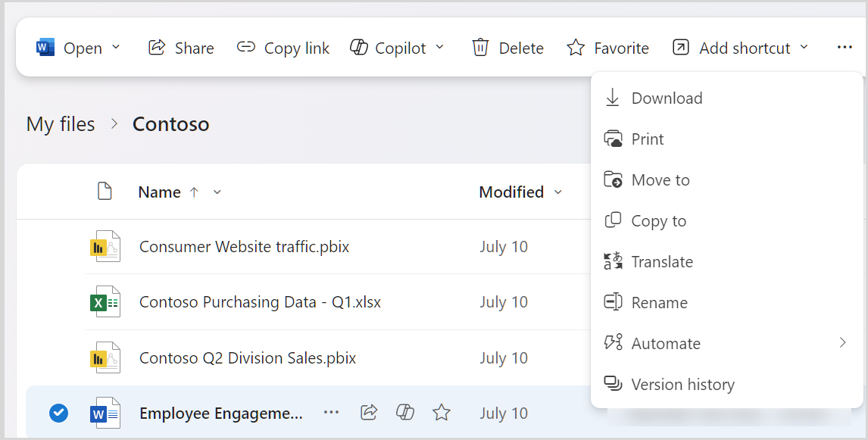This screenshot has height=440, width=868.
Task: Uncheck the Employee Engagement file selection circle
Action: (58, 413)
